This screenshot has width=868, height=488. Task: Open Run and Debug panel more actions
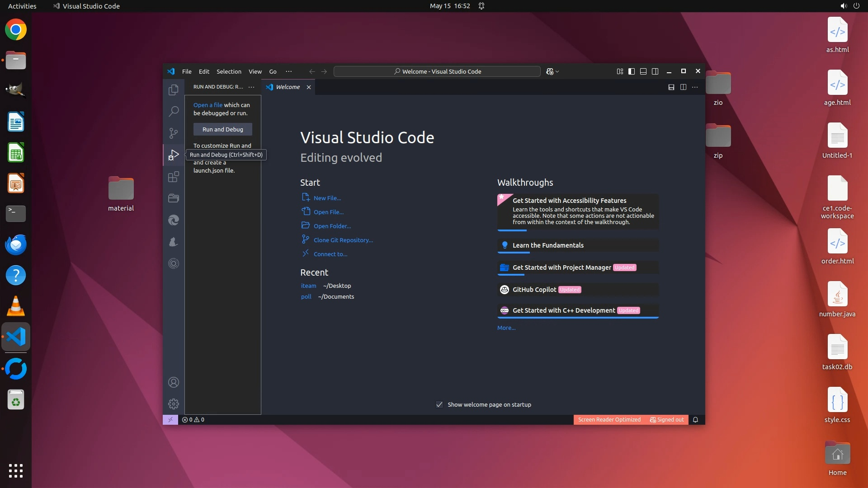pyautogui.click(x=251, y=87)
